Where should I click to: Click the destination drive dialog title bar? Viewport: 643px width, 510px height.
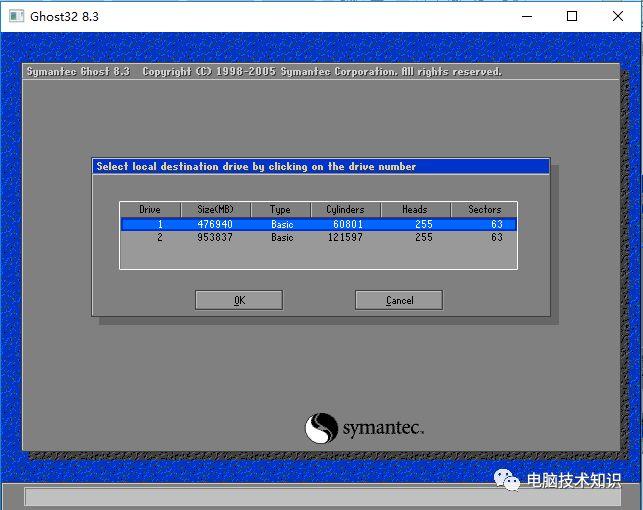click(321, 166)
